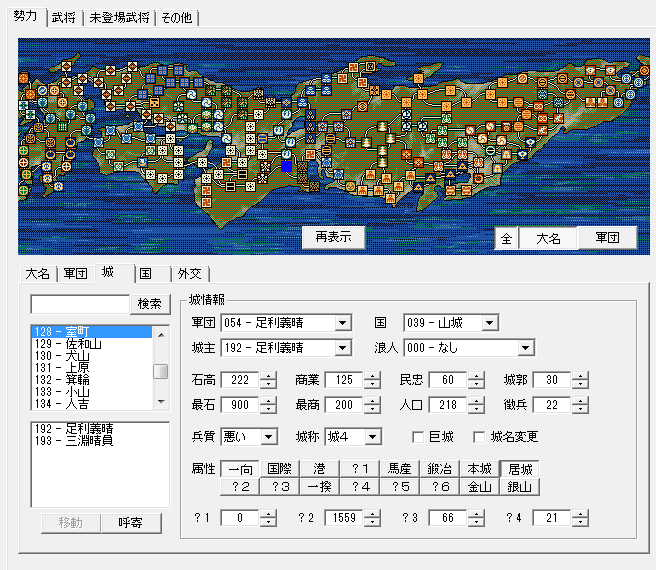Click the blue highlighted castle marker on map
This screenshot has width=656, height=570.
(287, 167)
